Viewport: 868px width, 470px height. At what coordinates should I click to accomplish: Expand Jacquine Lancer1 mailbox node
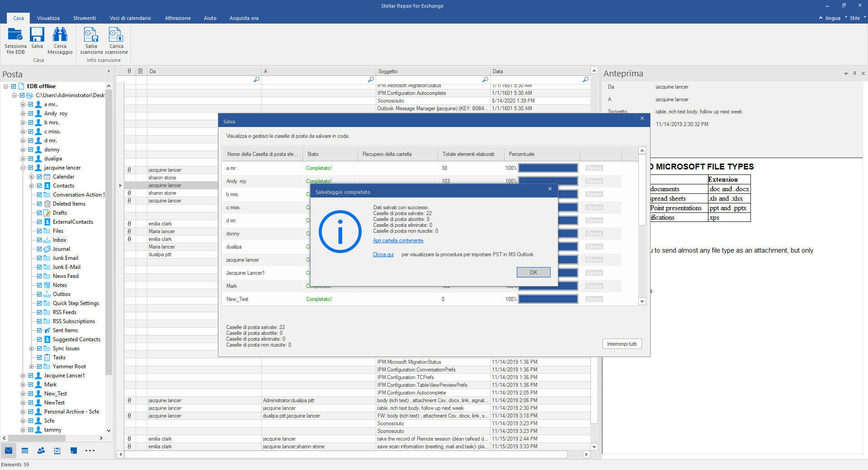(x=23, y=376)
